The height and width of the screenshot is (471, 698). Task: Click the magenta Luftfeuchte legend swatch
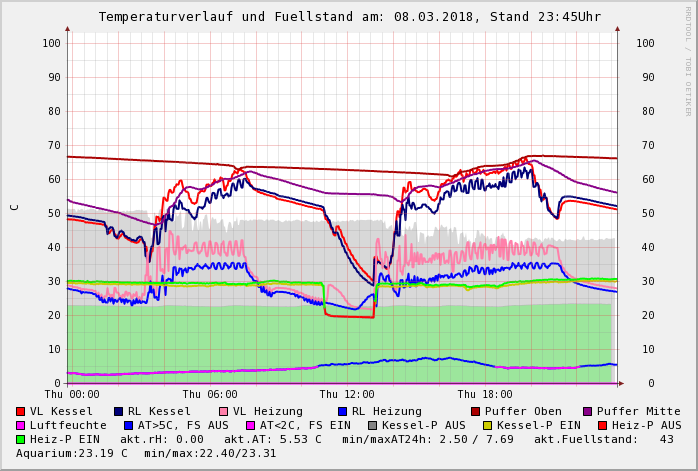(21, 425)
